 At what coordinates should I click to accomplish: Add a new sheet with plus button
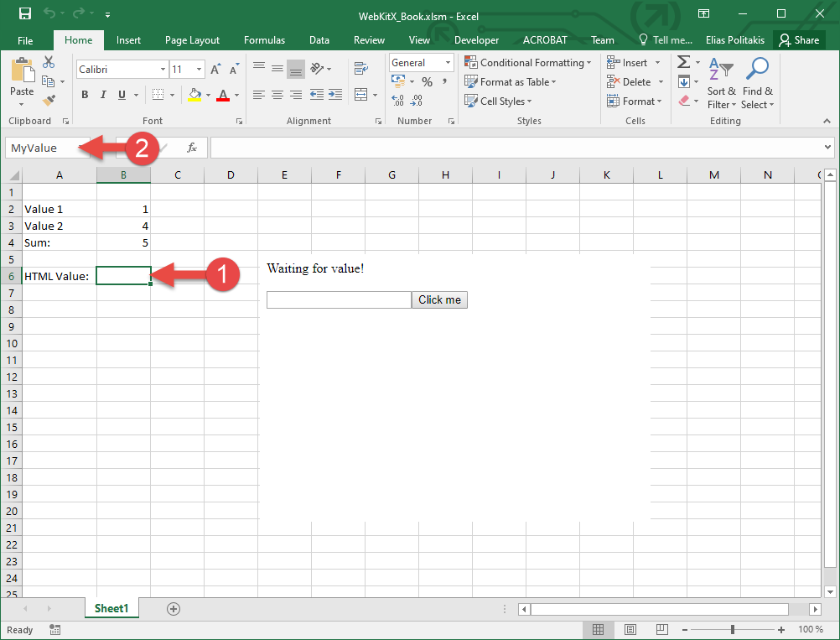point(173,609)
